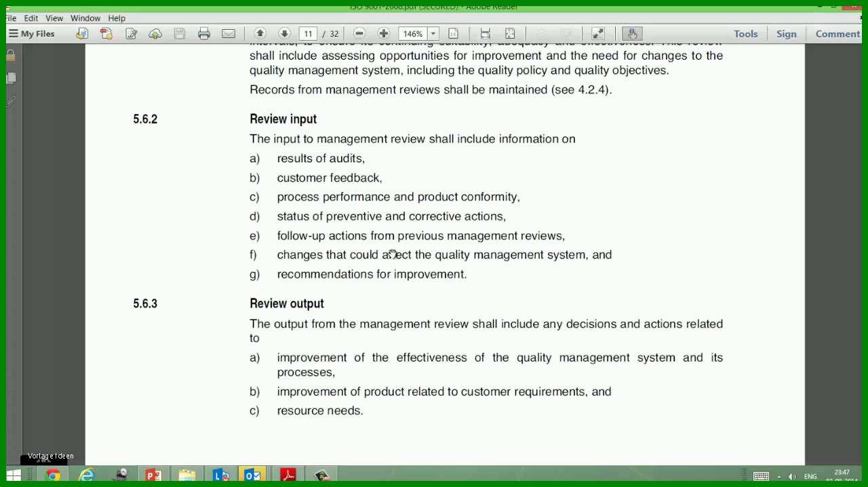The height and width of the screenshot is (487, 868).
Task: Click the page number field showing 11
Action: (x=309, y=34)
